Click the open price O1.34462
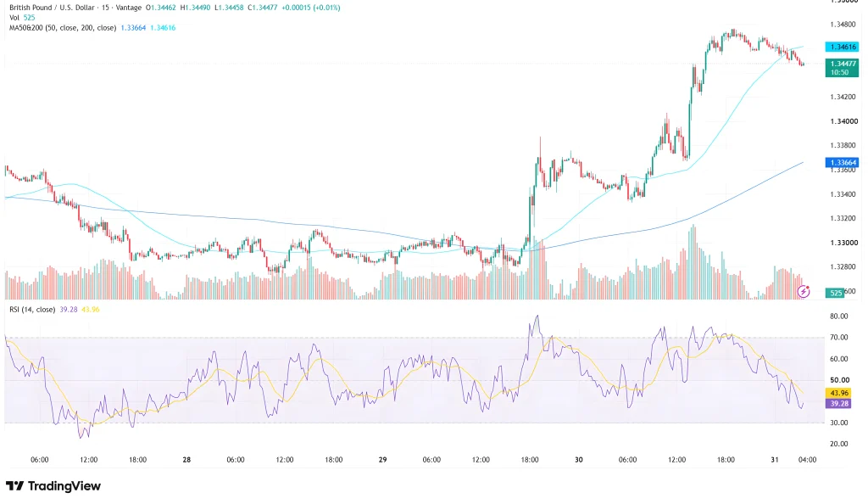The image size is (868, 504). [x=160, y=8]
